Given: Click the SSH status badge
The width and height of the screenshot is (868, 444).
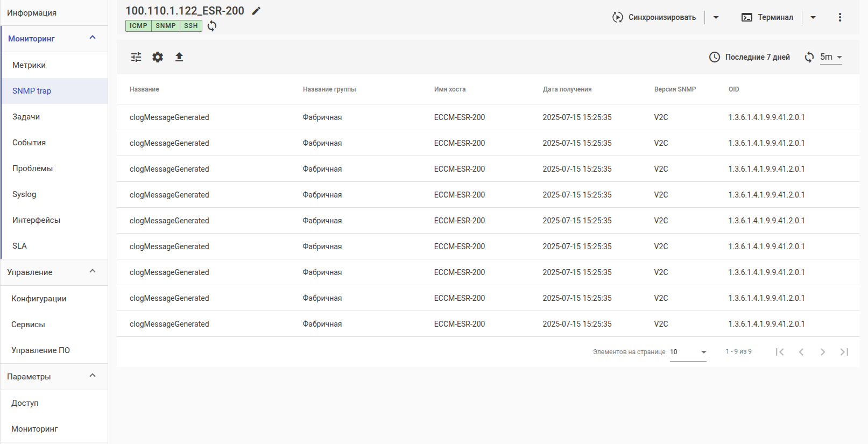Looking at the screenshot, I should (191, 26).
